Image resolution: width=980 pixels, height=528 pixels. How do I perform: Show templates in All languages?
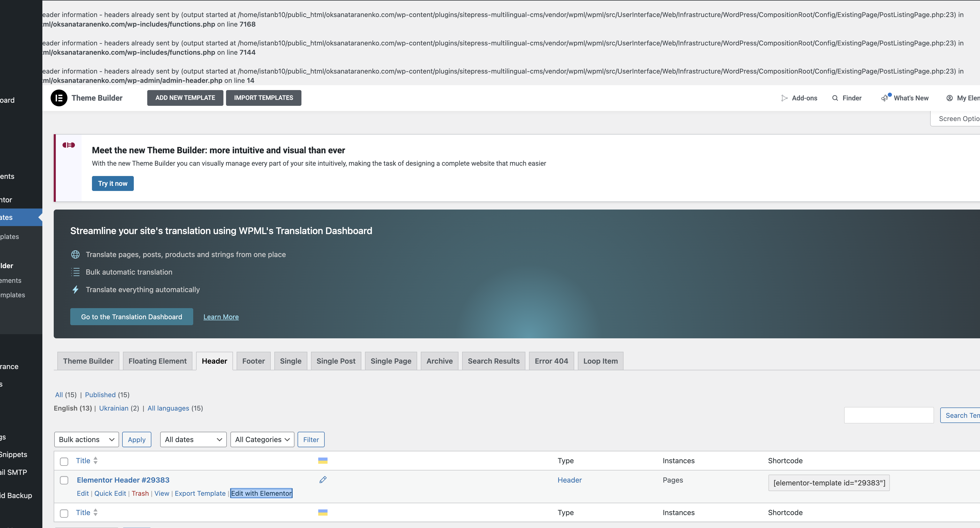pyautogui.click(x=168, y=408)
